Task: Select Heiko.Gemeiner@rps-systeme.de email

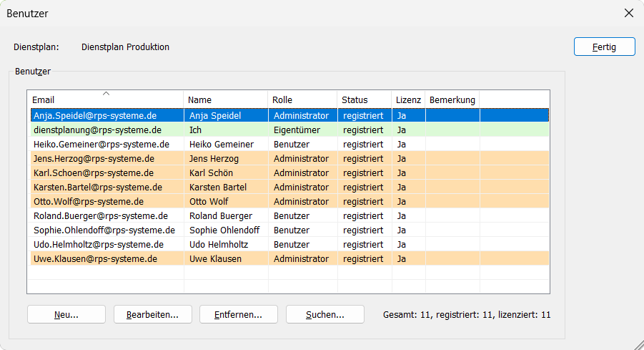Action: tap(101, 145)
